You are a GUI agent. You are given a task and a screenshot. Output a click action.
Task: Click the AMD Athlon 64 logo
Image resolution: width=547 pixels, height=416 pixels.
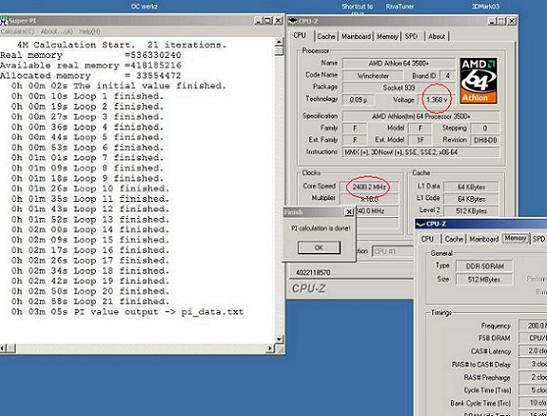coord(478,81)
